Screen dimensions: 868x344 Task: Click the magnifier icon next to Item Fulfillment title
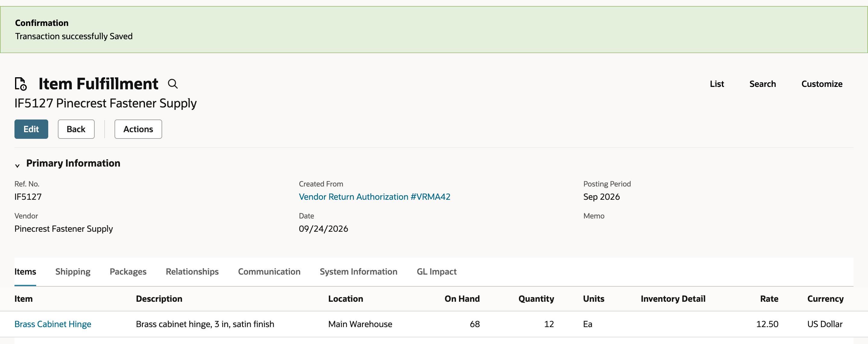pos(173,84)
